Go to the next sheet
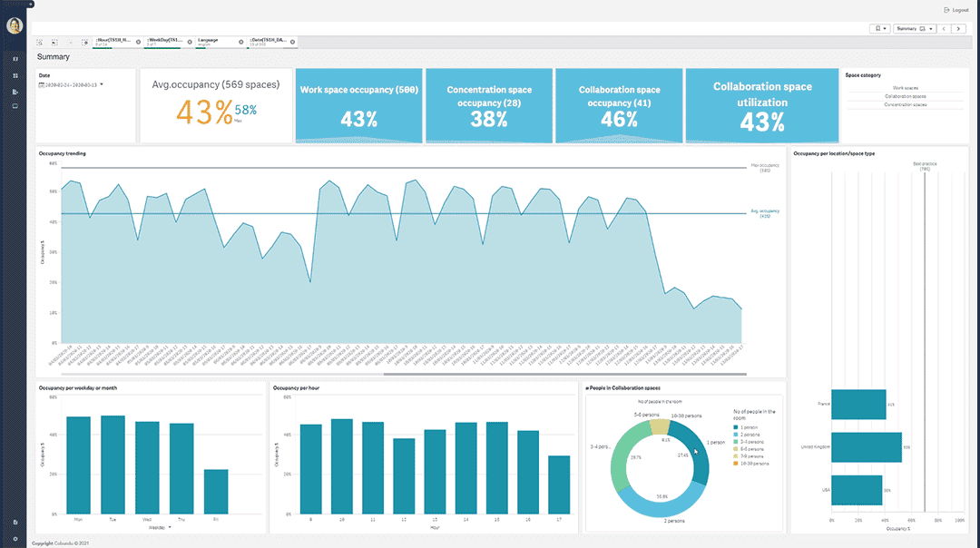 [958, 29]
